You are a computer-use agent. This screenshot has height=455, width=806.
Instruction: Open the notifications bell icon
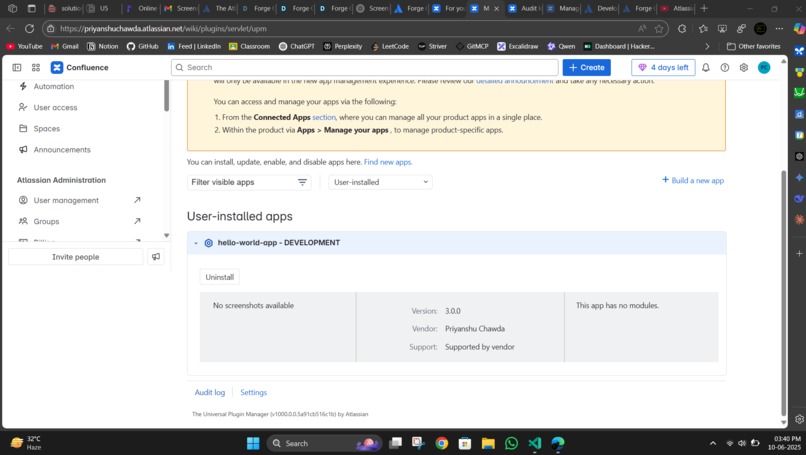pos(706,67)
